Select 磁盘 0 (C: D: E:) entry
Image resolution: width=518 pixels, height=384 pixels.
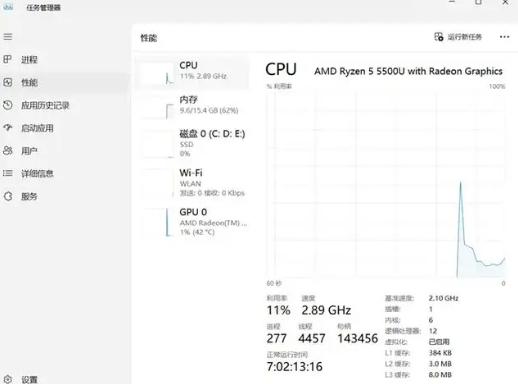193,143
